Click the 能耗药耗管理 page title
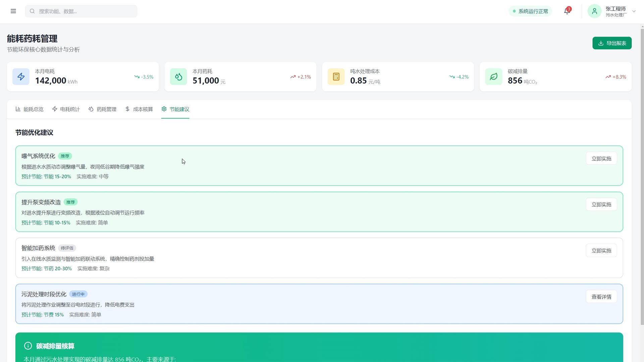This screenshot has height=362, width=644. (32, 39)
